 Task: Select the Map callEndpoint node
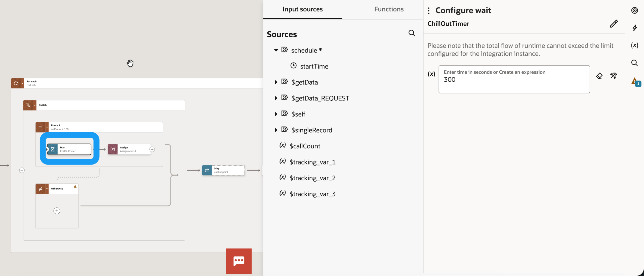click(x=223, y=170)
